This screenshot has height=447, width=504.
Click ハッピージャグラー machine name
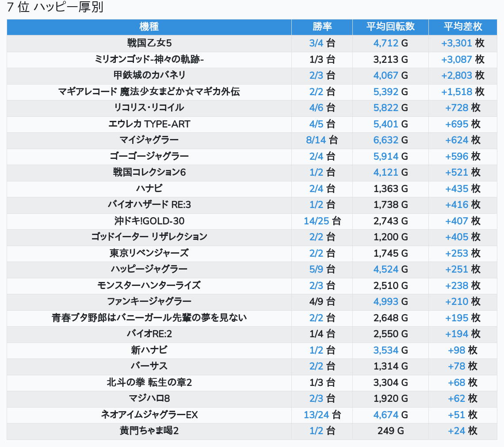pyautogui.click(x=149, y=269)
